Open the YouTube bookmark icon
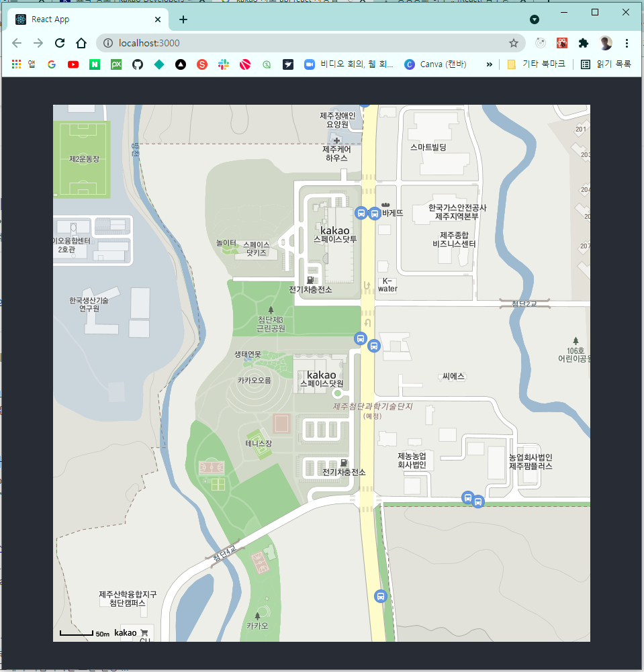644x672 pixels. 73,64
